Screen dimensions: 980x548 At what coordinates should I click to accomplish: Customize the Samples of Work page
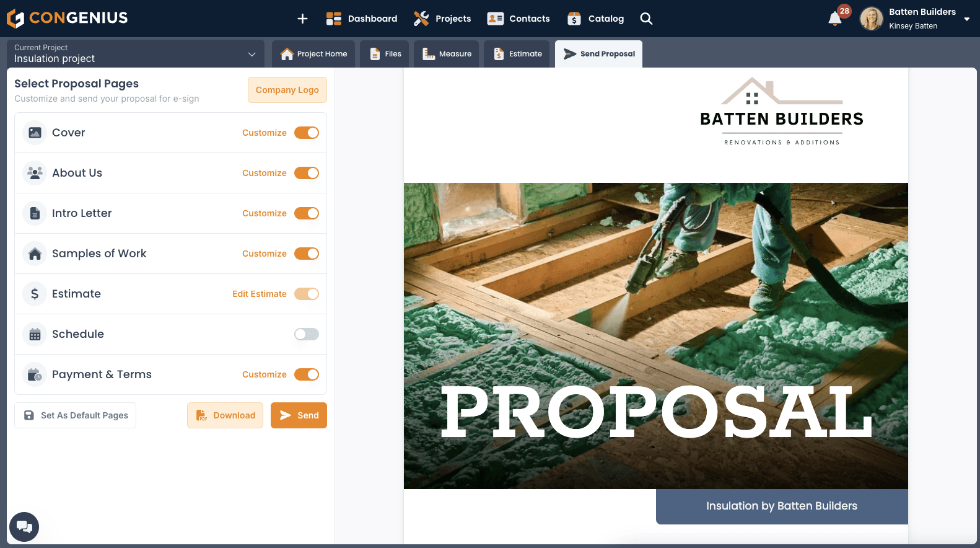pos(265,254)
